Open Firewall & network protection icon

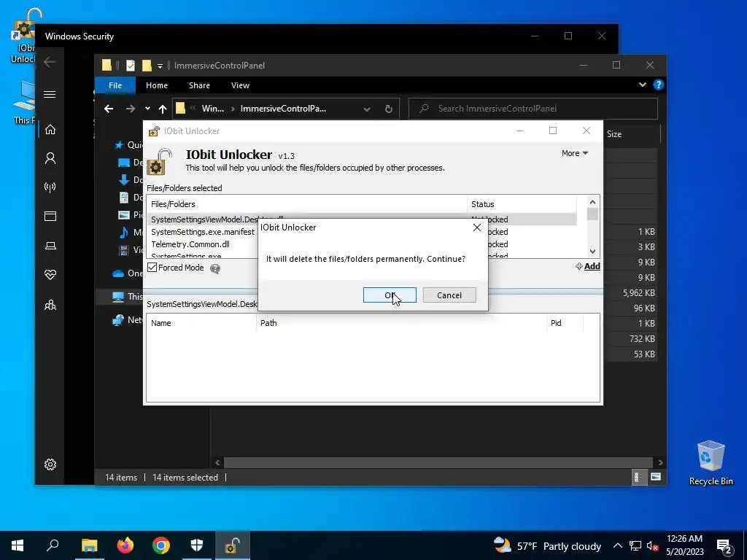[50, 187]
